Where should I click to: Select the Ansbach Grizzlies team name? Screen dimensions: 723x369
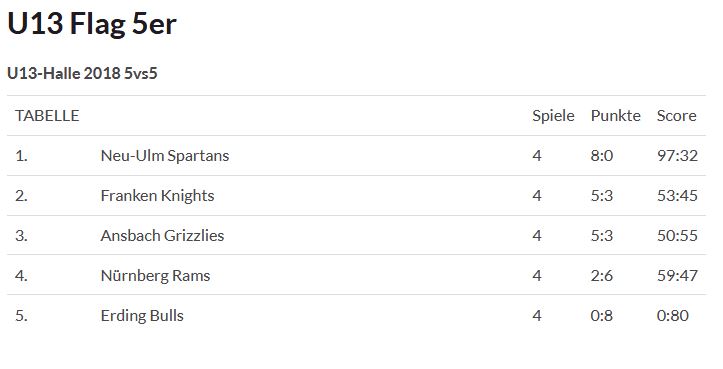(162, 236)
